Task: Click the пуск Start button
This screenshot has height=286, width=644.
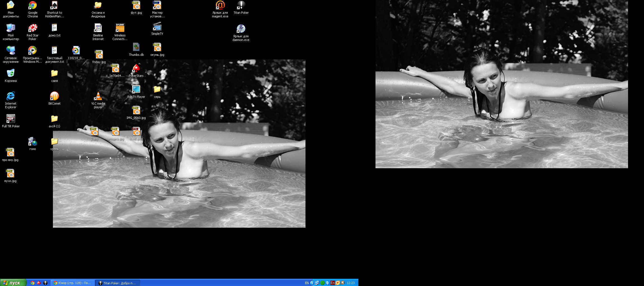Action: pos(13,283)
